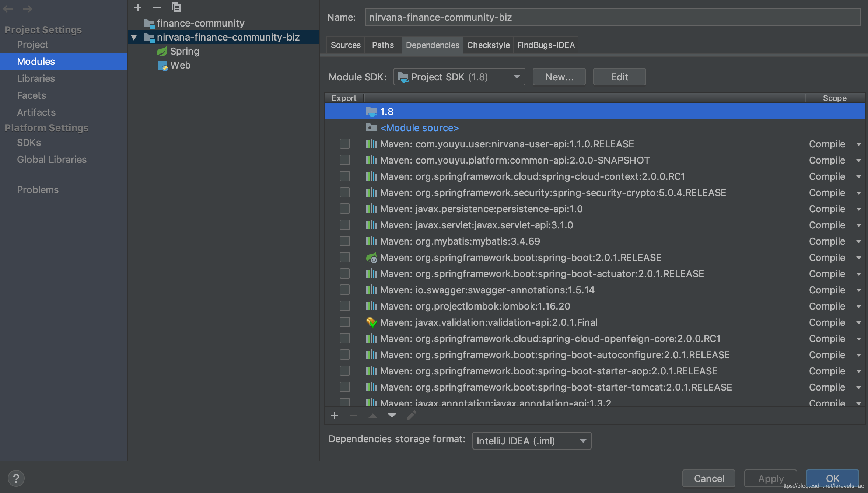Screen dimensions: 868x493
Task: Open the Checkstyle tab
Action: [x=489, y=45]
